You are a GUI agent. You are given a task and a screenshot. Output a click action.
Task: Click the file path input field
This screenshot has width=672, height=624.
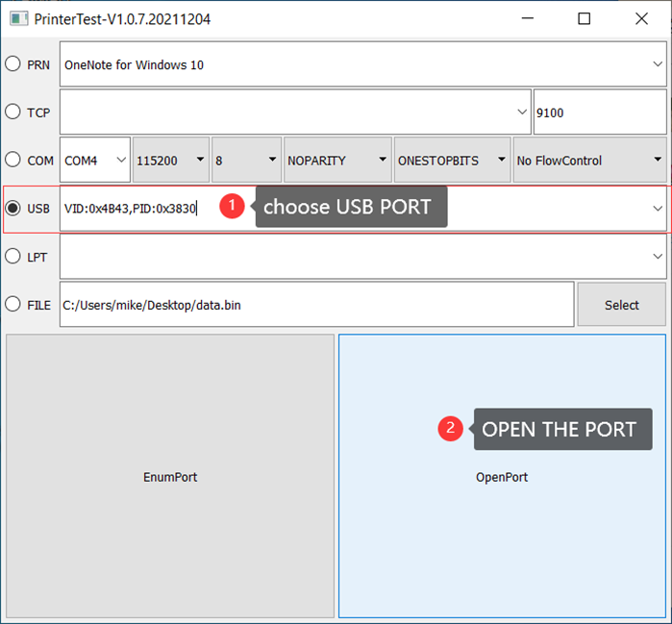coord(316,305)
